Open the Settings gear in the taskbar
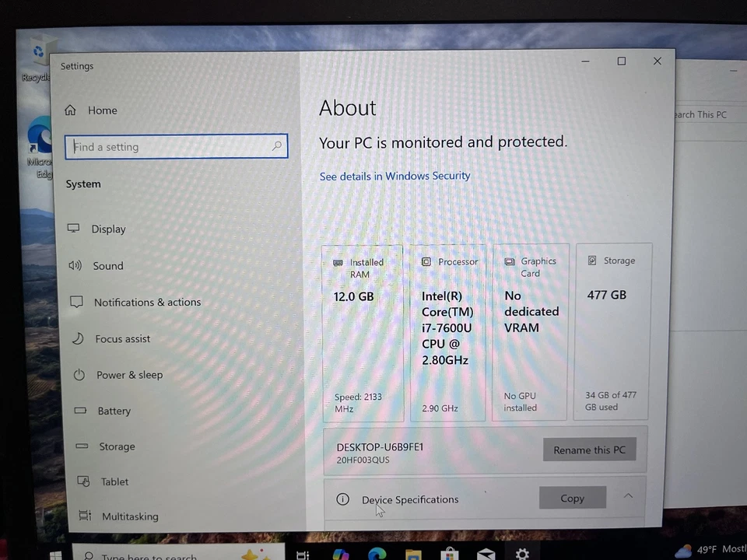 click(522, 555)
